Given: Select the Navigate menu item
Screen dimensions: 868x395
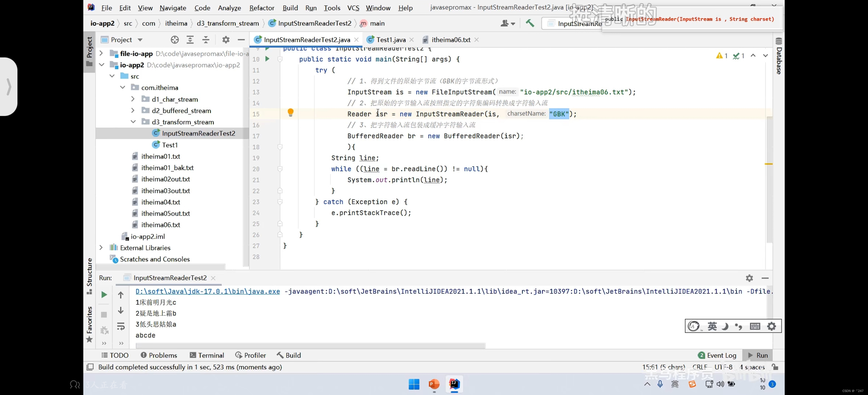Looking at the screenshot, I should pyautogui.click(x=173, y=8).
